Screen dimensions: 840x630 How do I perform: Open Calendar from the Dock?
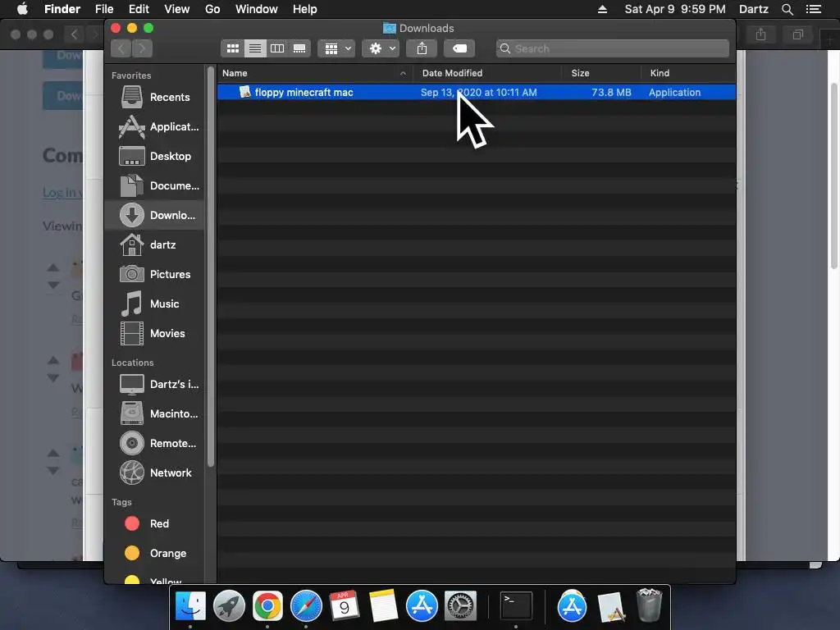345,606
